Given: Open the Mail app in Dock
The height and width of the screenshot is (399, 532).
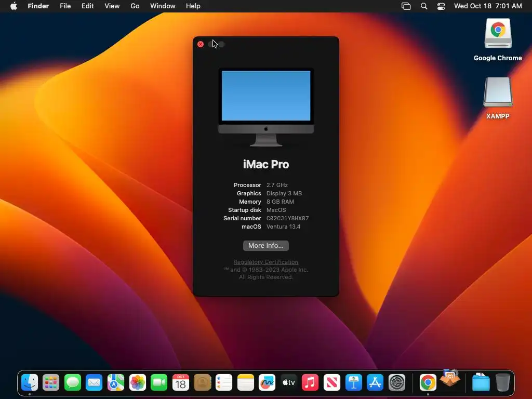Looking at the screenshot, I should pos(94,382).
